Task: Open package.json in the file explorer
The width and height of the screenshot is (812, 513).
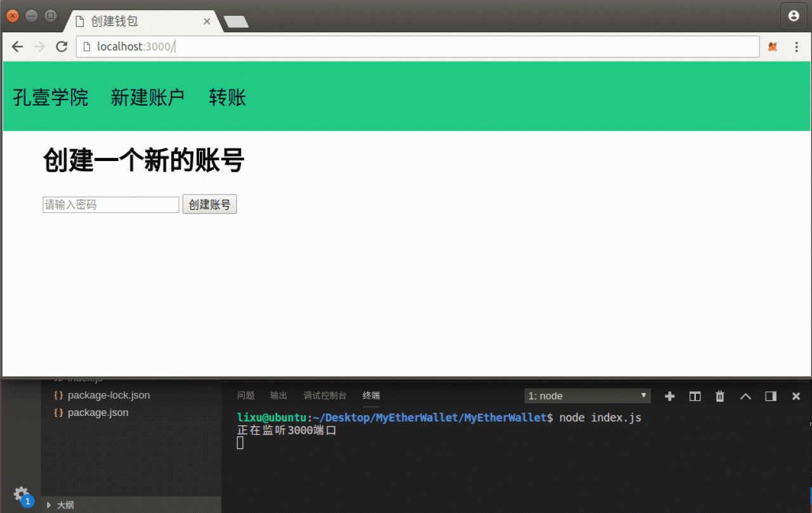Action: point(98,412)
